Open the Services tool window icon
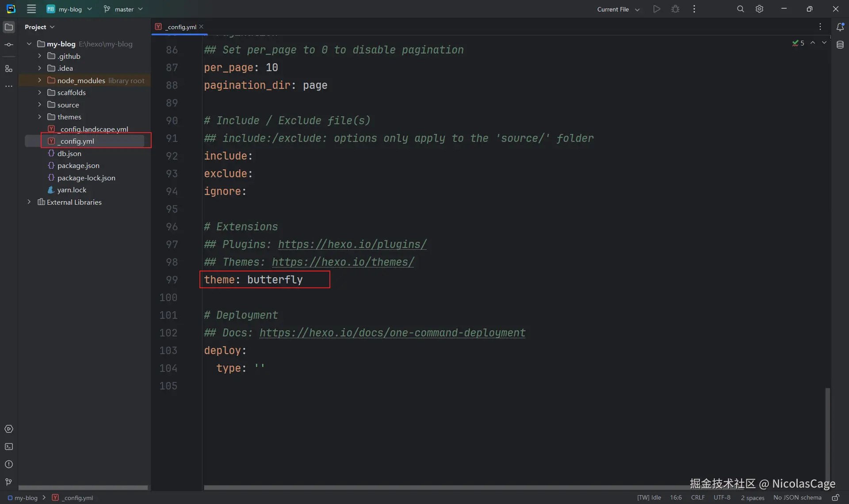849x504 pixels. [x=9, y=429]
